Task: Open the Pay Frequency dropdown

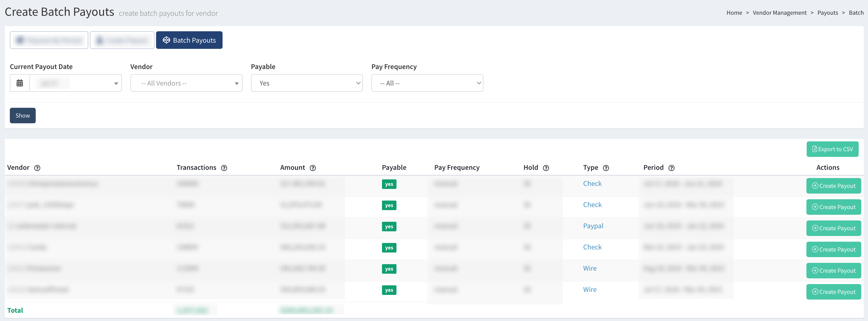Action: pos(427,83)
